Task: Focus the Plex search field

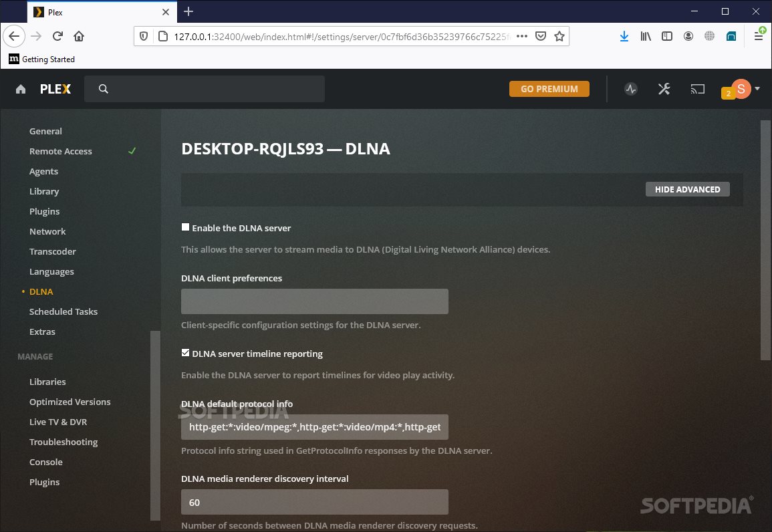Action: [x=205, y=89]
